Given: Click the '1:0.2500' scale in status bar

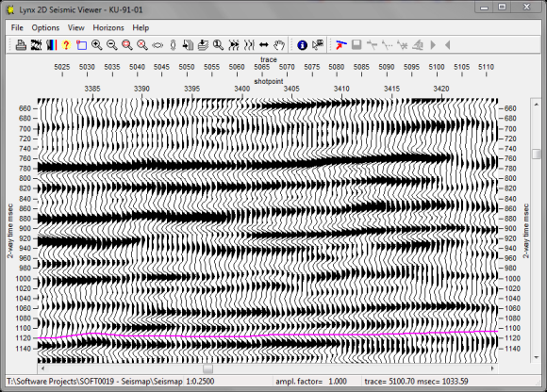Looking at the screenshot, I should pyautogui.click(x=200, y=382).
